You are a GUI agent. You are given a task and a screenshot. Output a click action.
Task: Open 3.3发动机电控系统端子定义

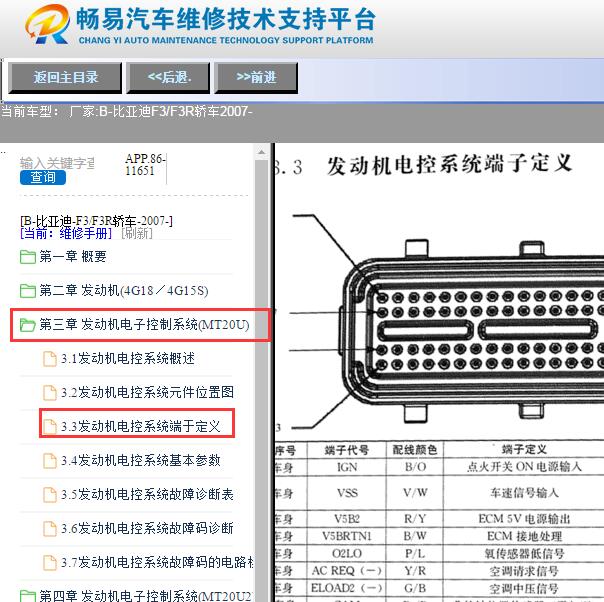[140, 427]
